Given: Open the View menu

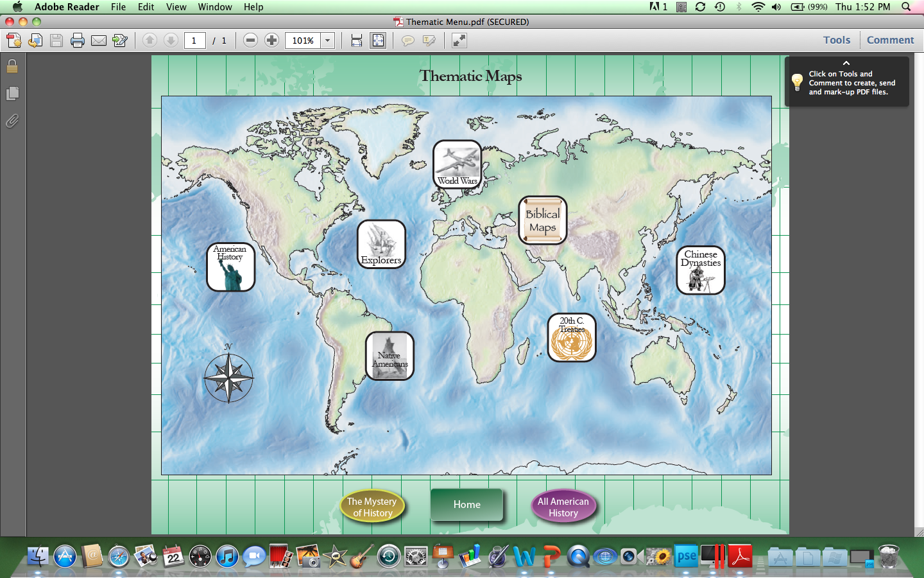Looking at the screenshot, I should (x=176, y=7).
